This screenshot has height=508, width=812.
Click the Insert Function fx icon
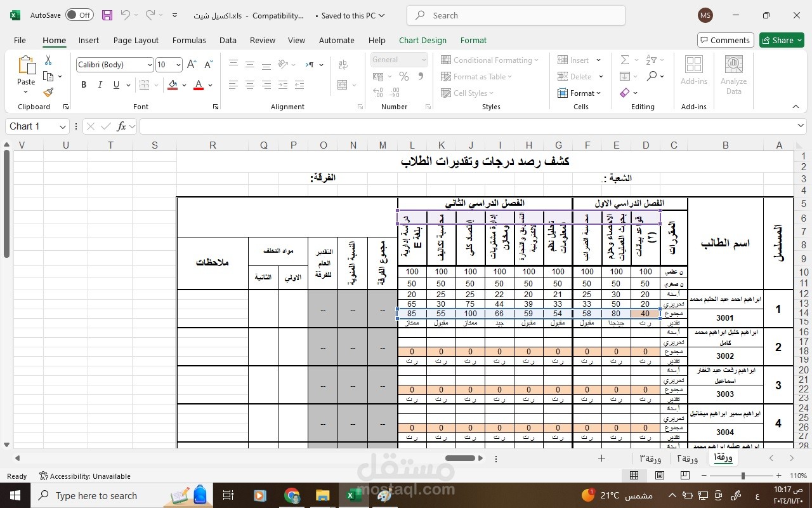(x=122, y=126)
